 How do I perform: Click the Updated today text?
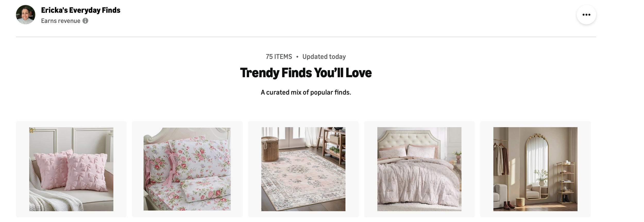pos(324,57)
